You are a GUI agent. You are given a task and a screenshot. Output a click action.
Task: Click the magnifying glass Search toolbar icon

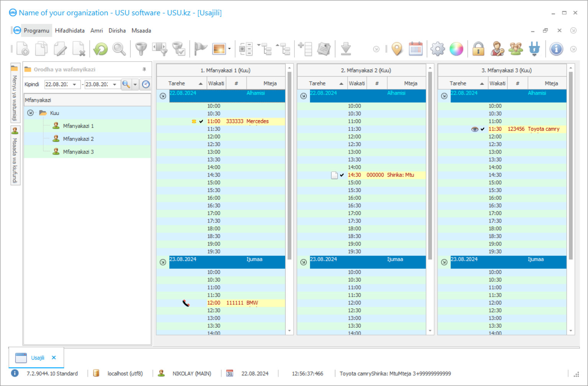pos(119,49)
